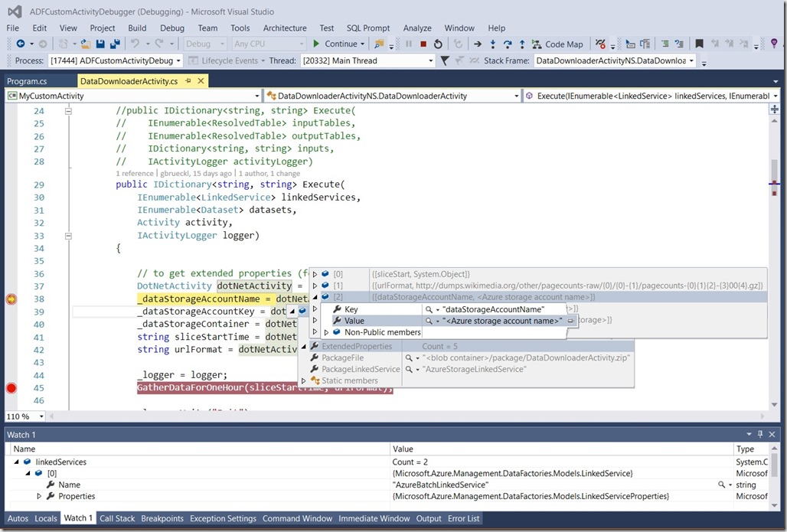Screen dimensions: 787x532
Task: Open the Analyze menu
Action: (417, 28)
